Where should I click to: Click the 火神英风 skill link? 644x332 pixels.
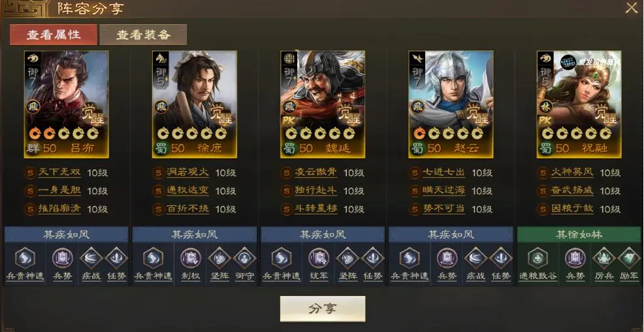click(572, 173)
